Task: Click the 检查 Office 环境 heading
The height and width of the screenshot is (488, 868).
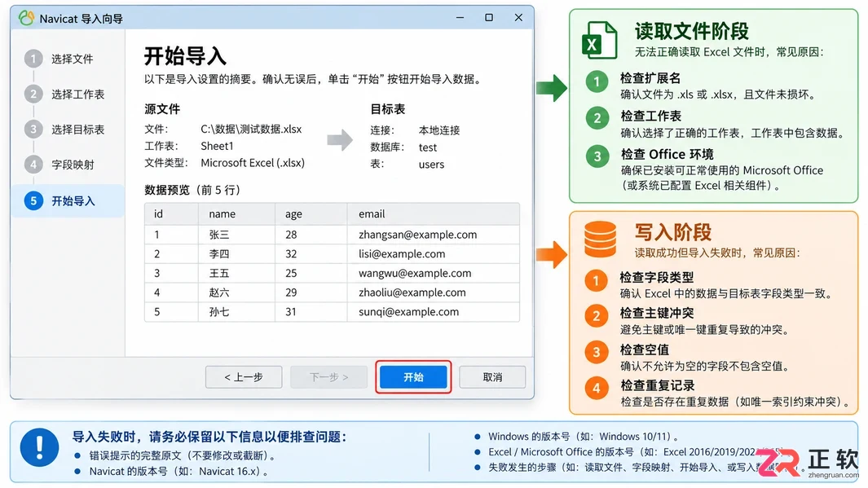Action: tap(667, 154)
